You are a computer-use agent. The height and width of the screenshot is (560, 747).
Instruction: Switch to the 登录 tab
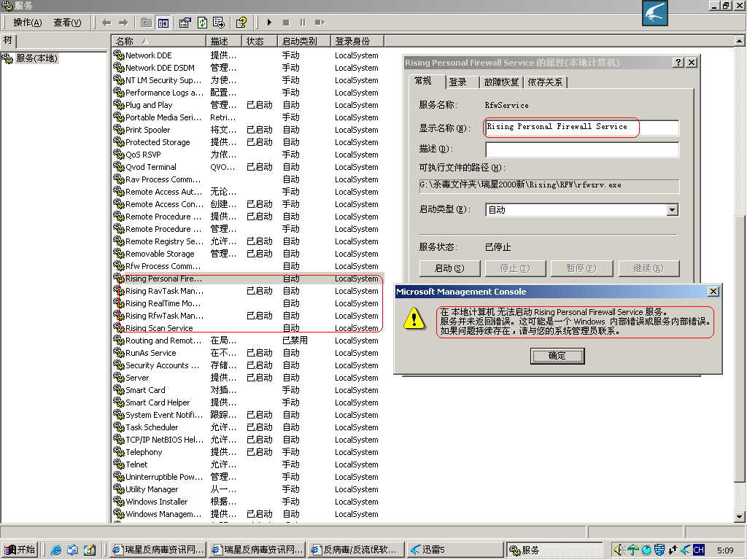pyautogui.click(x=458, y=82)
